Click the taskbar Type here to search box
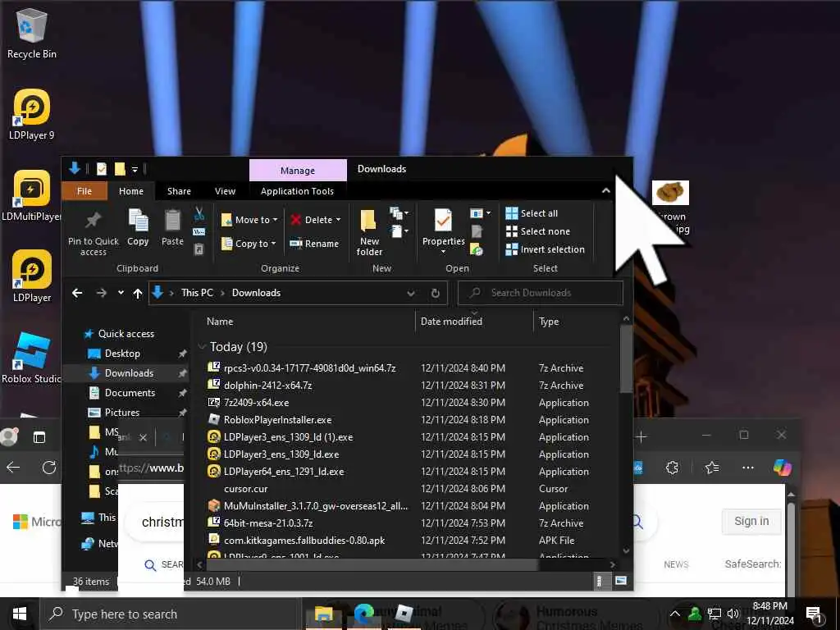Image resolution: width=840 pixels, height=630 pixels. click(170, 614)
